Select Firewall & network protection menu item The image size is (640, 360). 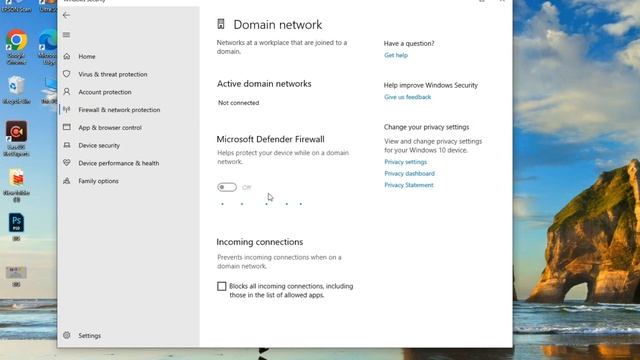click(x=119, y=110)
